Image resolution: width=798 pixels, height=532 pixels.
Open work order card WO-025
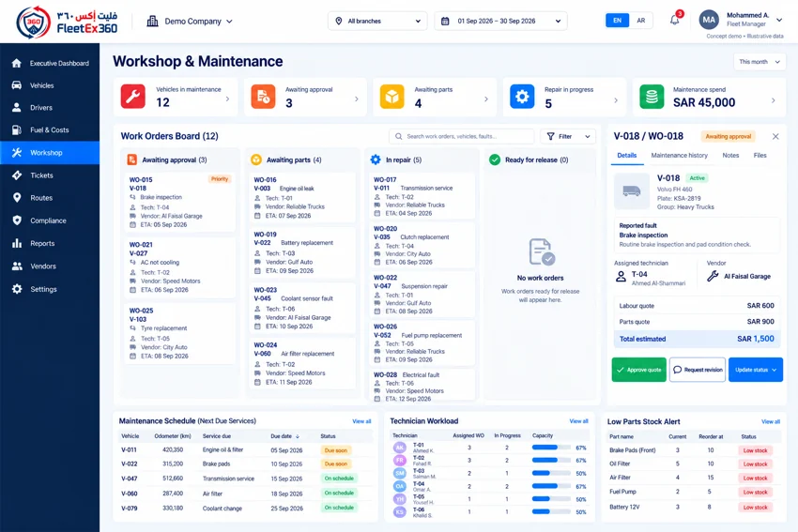tap(180, 334)
